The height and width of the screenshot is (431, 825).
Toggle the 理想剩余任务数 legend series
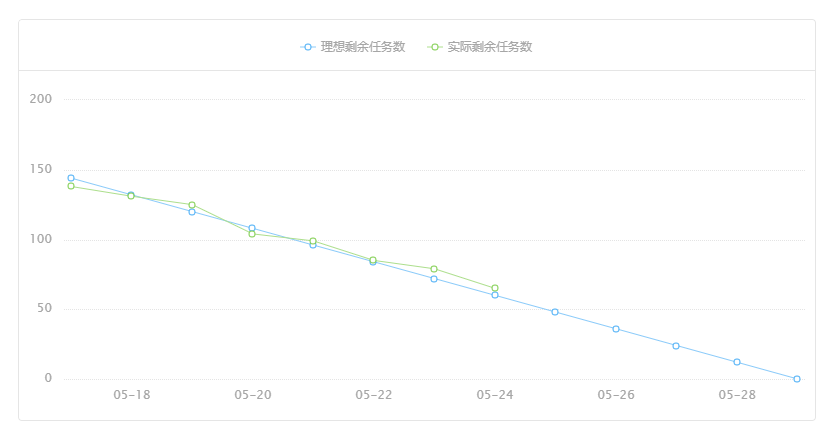[353, 47]
